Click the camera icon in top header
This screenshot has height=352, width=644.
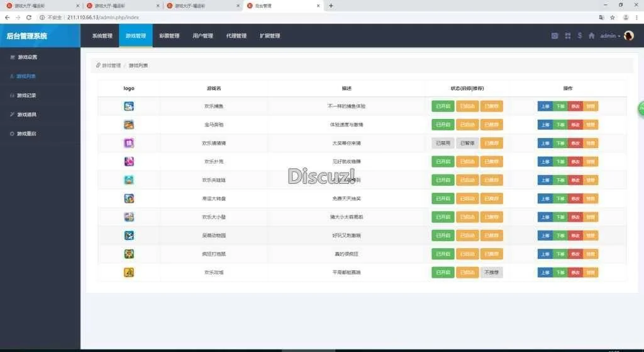point(555,36)
